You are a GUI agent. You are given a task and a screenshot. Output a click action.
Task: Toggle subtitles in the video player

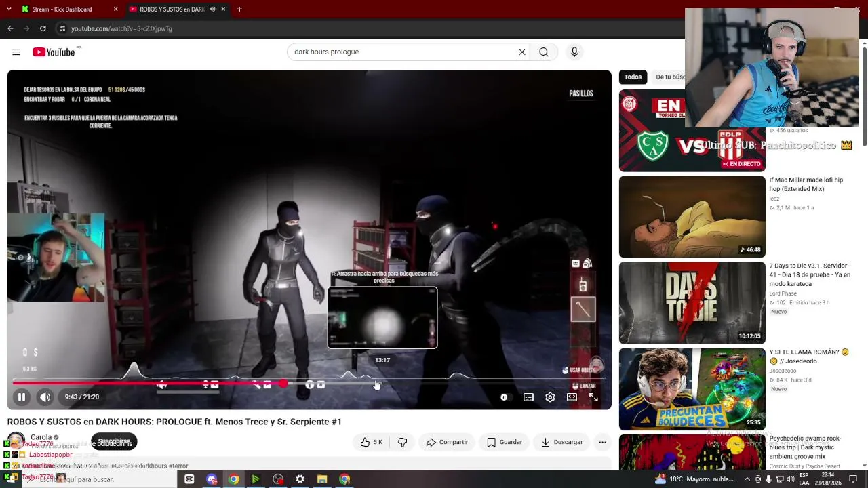point(528,397)
